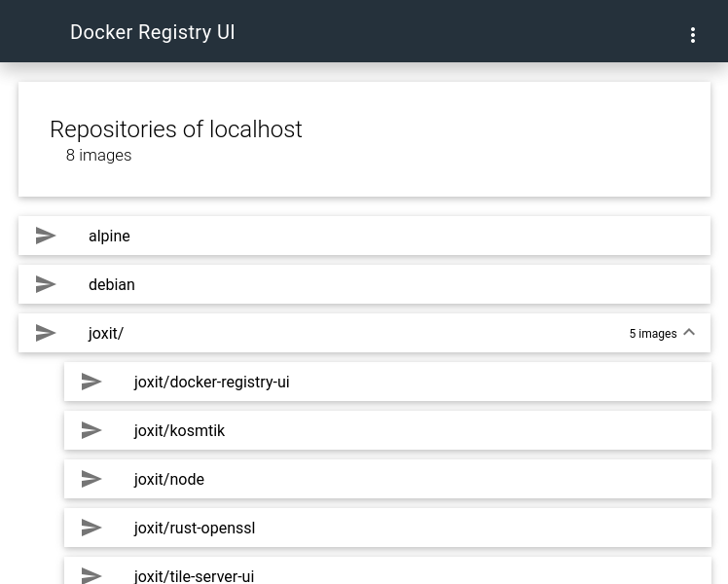Click the arrow icon beside joxit/node
728x584 pixels.
coord(91,479)
